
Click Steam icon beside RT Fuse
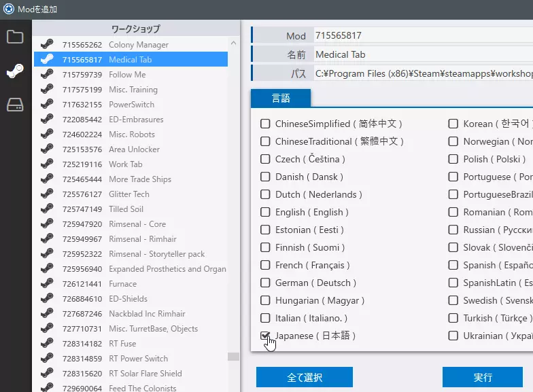pos(47,344)
